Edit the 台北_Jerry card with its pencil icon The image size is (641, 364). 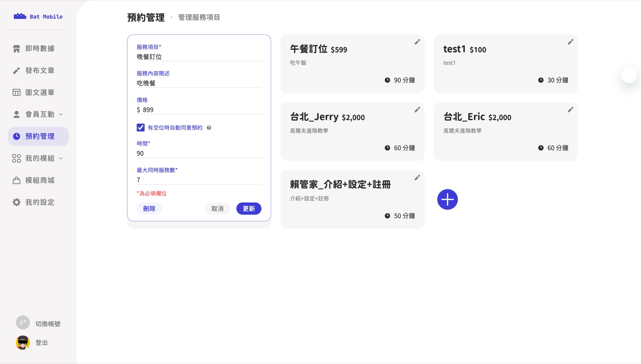pyautogui.click(x=417, y=110)
